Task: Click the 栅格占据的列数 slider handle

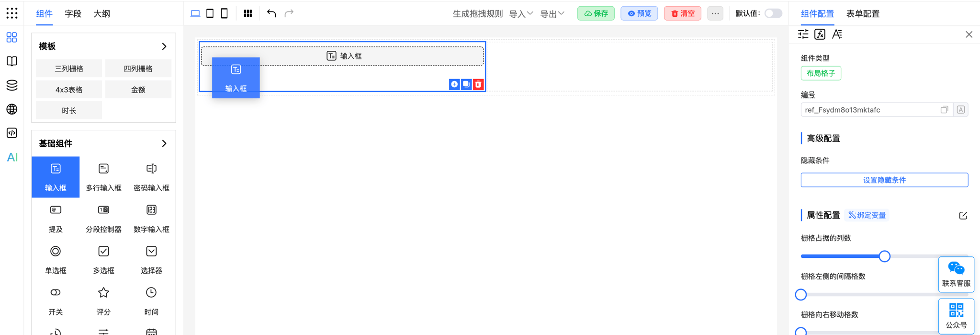Action: tap(884, 256)
